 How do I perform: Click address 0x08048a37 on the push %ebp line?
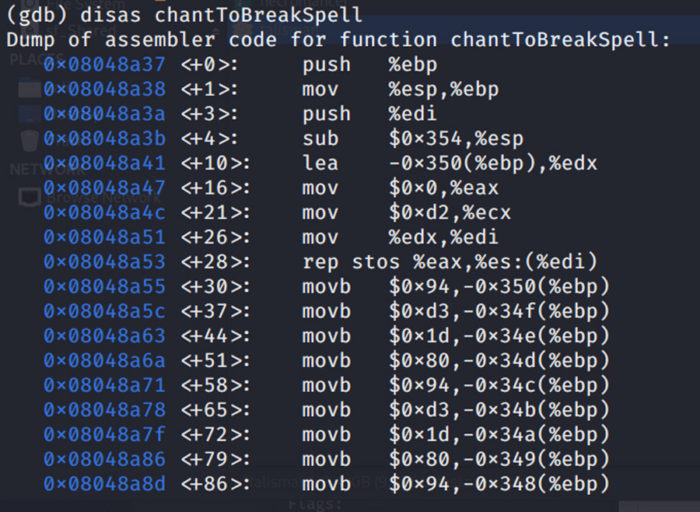[104, 65]
